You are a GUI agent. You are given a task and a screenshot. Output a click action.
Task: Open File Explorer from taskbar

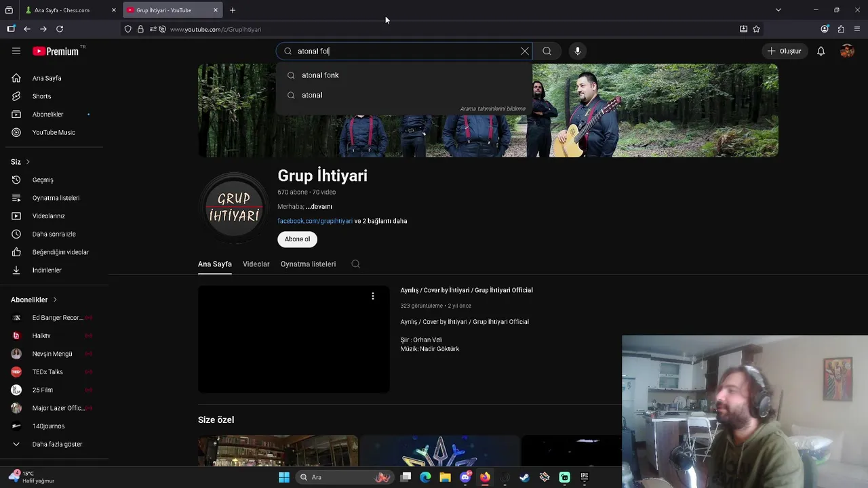tap(445, 477)
